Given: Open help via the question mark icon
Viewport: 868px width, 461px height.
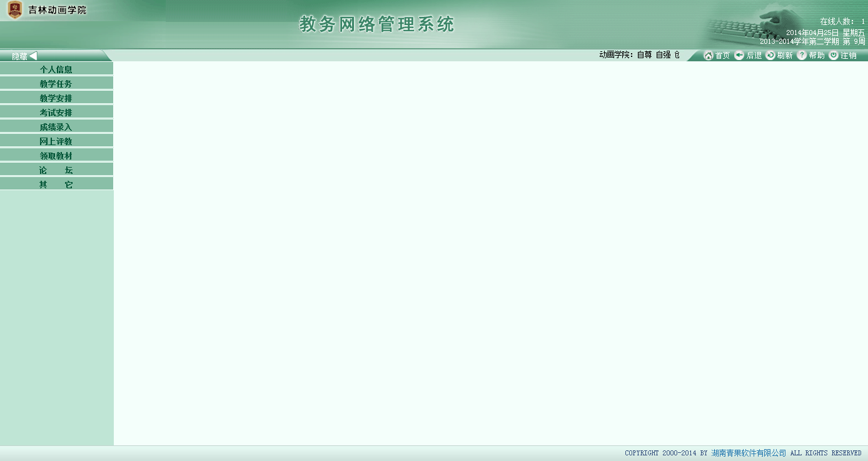Looking at the screenshot, I should click(x=802, y=56).
